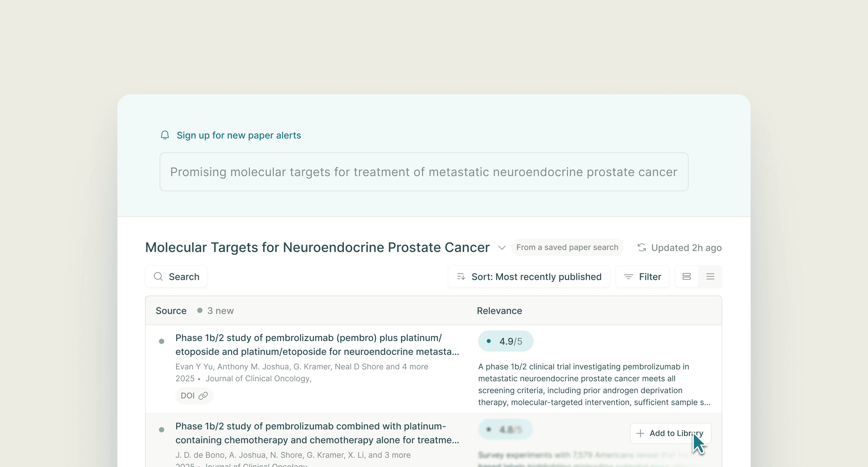868x467 pixels.
Task: Click the Source column header
Action: (x=171, y=311)
